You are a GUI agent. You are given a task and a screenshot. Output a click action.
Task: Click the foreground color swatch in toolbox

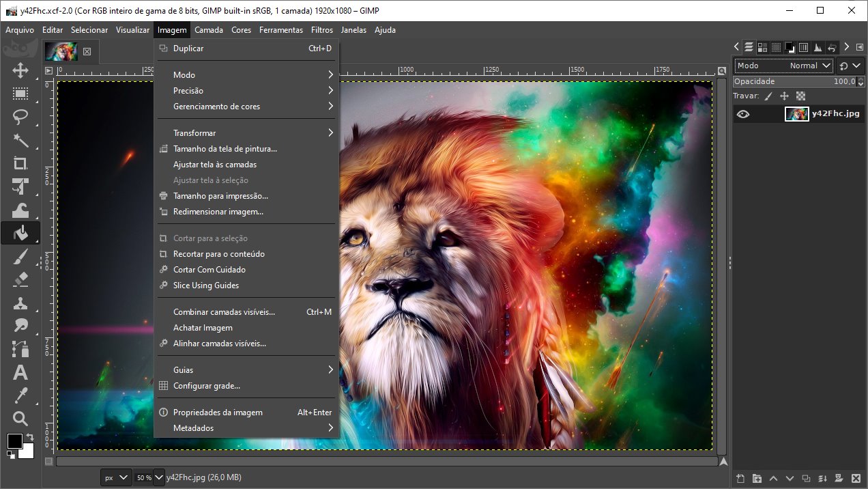pyautogui.click(x=14, y=441)
